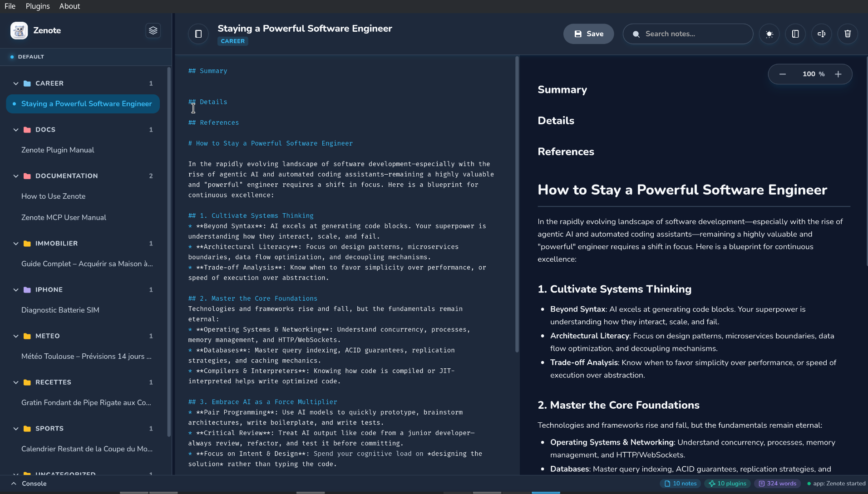This screenshot has width=868, height=494.
Task: Place cursor on ## References editor line
Action: point(213,123)
